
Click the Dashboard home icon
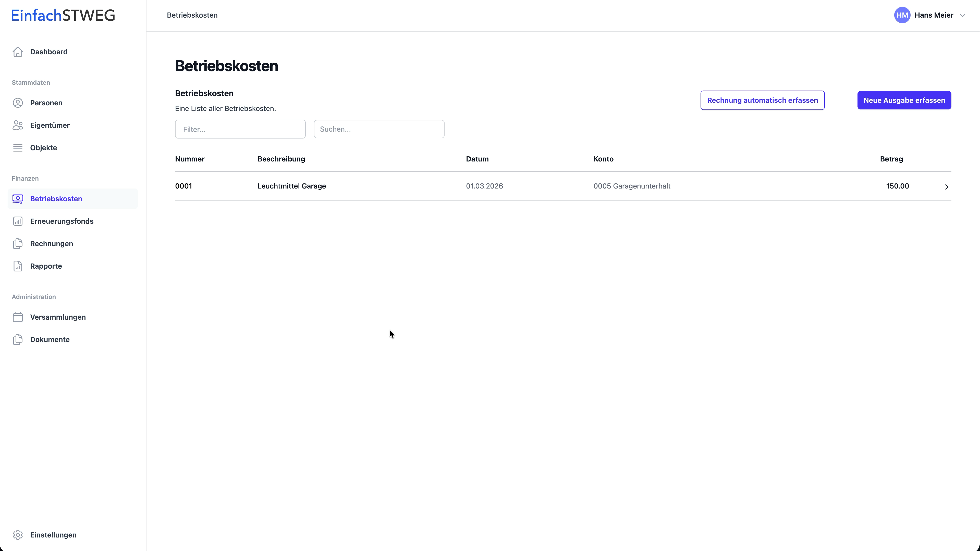pyautogui.click(x=18, y=52)
